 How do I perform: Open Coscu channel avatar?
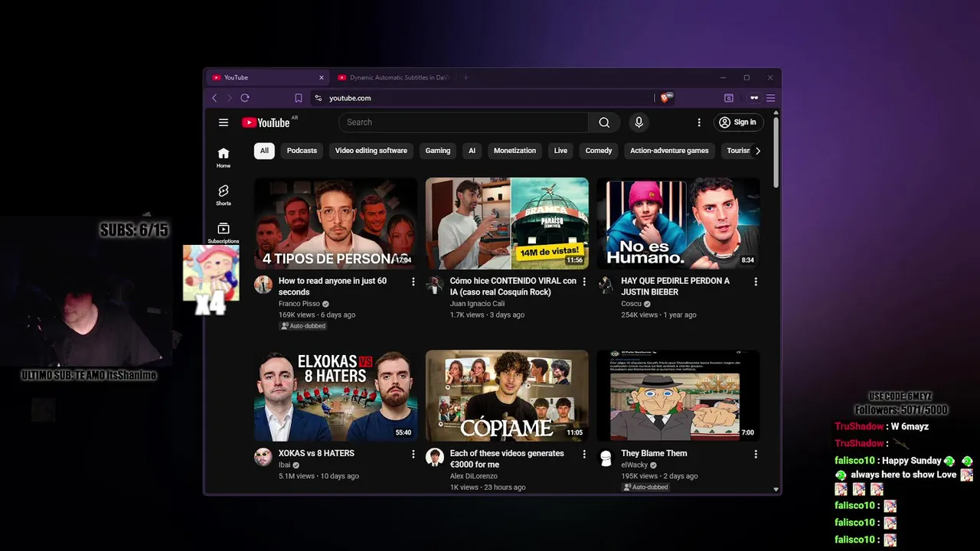click(606, 285)
